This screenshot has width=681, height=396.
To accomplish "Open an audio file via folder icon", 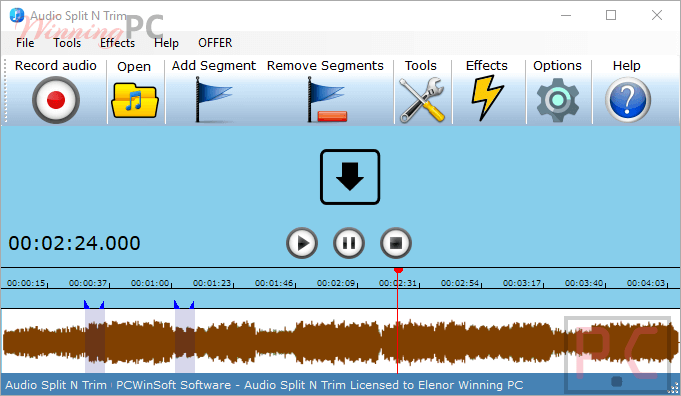I will (135, 101).
